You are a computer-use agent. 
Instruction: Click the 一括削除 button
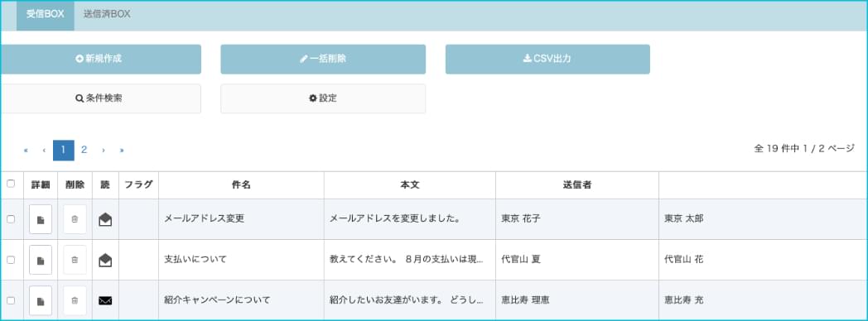(323, 59)
